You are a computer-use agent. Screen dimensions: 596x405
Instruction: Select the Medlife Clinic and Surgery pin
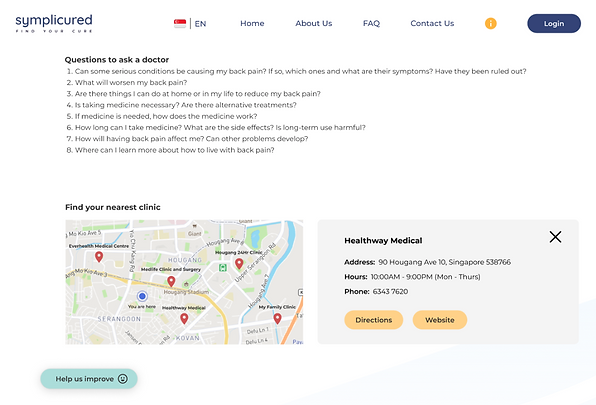click(171, 281)
